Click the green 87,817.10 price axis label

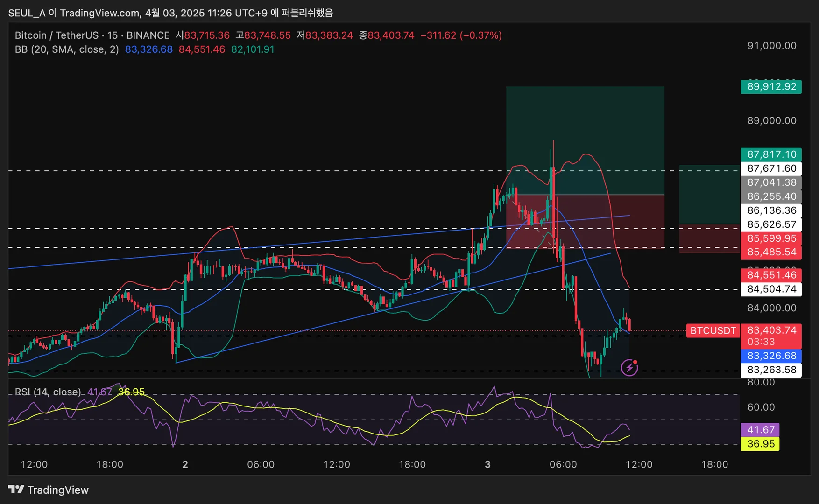771,154
